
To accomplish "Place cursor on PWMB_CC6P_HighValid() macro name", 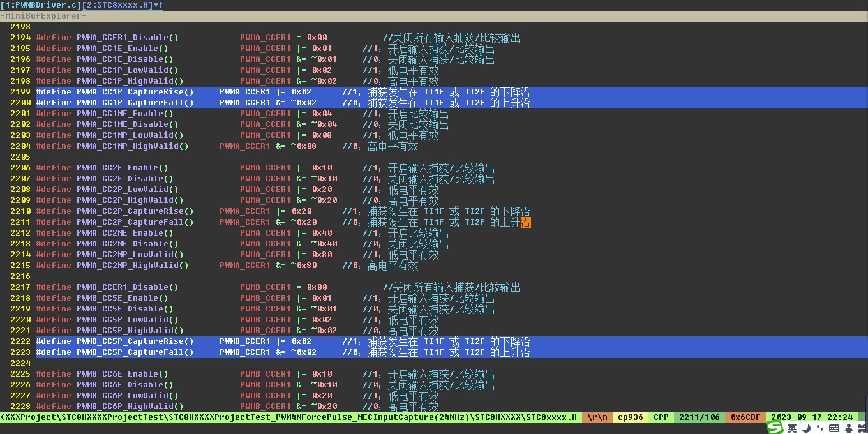I will 130,407.
